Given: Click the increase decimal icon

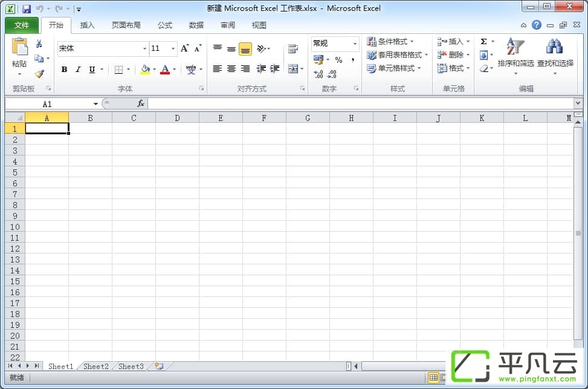Looking at the screenshot, I should [318, 74].
